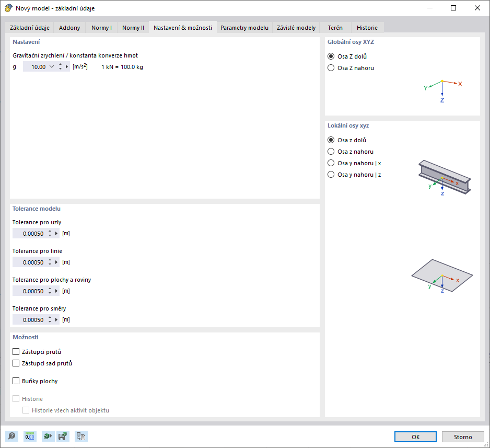
Task: Choose Osa y nahoru | z option
Action: (331, 175)
